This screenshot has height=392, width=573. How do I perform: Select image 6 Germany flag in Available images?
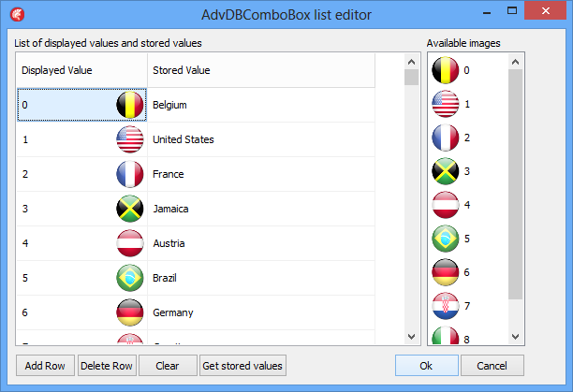click(445, 272)
